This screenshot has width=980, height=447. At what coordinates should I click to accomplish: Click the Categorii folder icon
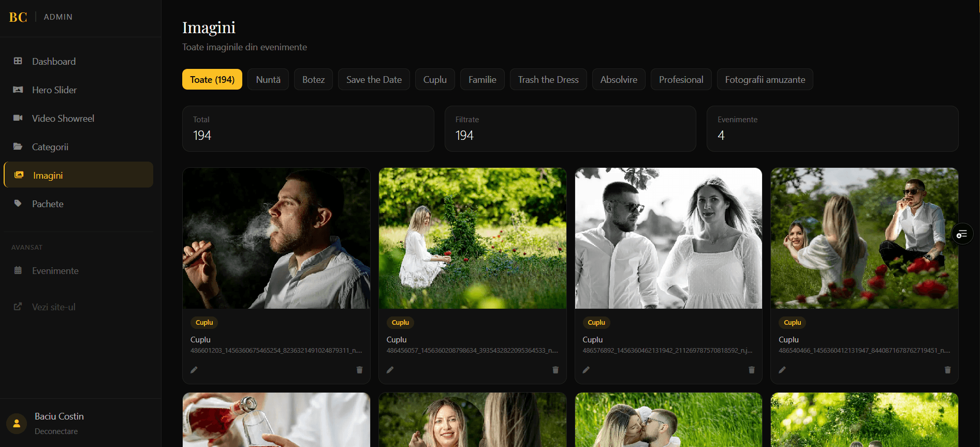(18, 147)
